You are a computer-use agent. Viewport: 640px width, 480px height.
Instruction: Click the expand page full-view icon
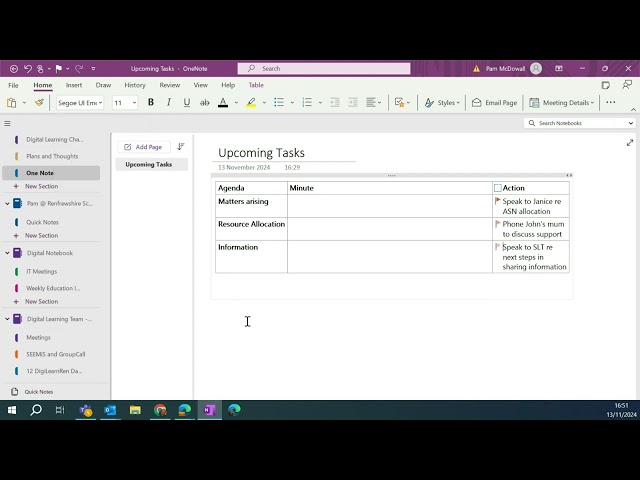pos(630,142)
